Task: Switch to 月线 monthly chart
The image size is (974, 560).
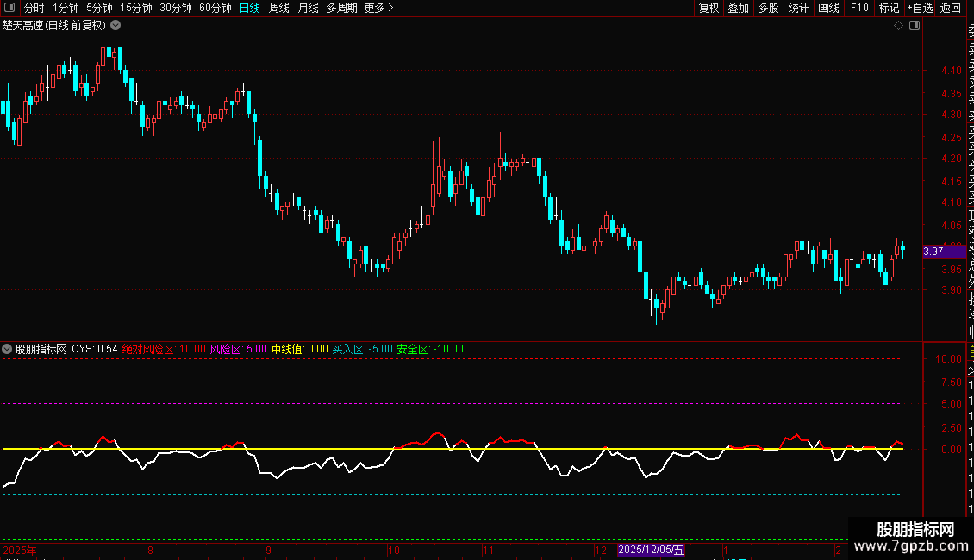Action: click(x=308, y=8)
